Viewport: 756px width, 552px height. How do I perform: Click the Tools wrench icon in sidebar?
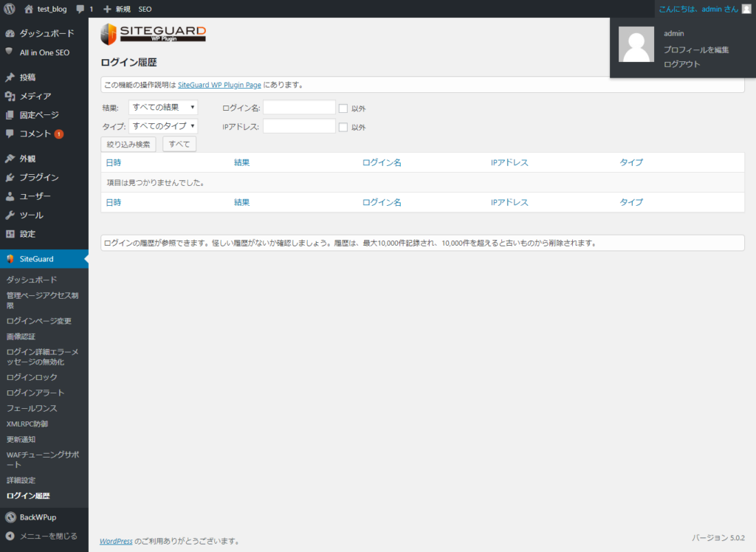click(10, 215)
